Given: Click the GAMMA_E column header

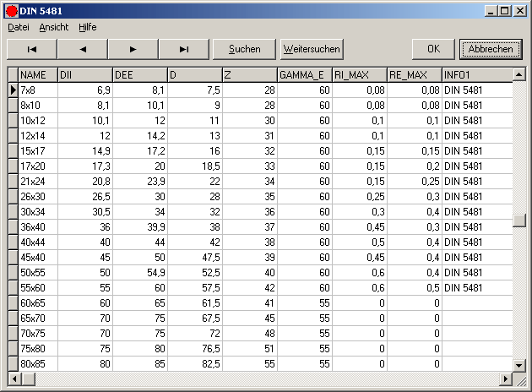Looking at the screenshot, I should click(x=304, y=74).
